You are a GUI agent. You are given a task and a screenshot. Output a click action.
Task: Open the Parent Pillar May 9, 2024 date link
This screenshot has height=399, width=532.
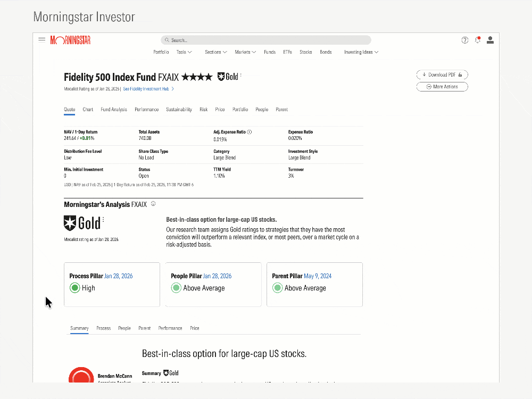(x=318, y=276)
